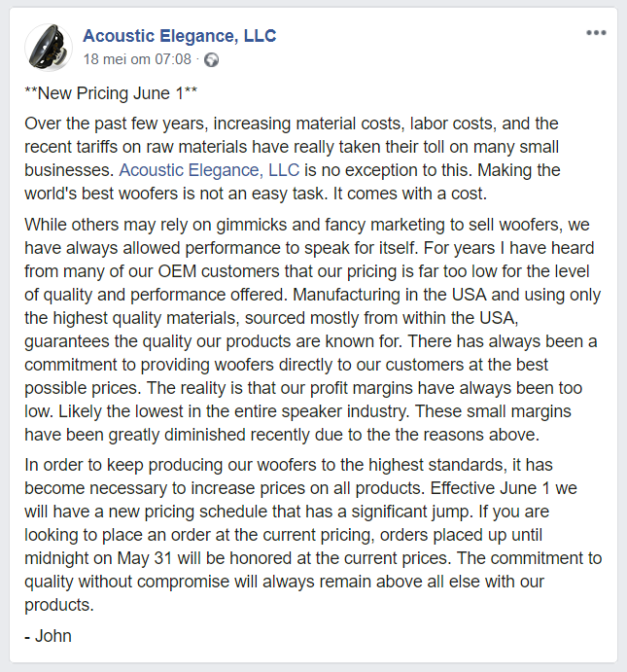This screenshot has width=627, height=672.
Task: Click the paragraph starting Over the past few years
Action: pos(292,159)
